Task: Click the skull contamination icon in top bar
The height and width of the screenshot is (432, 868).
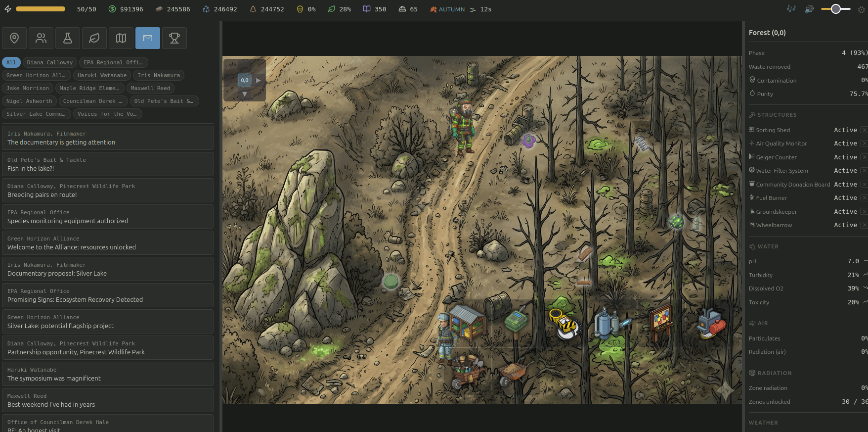Action: pyautogui.click(x=300, y=9)
